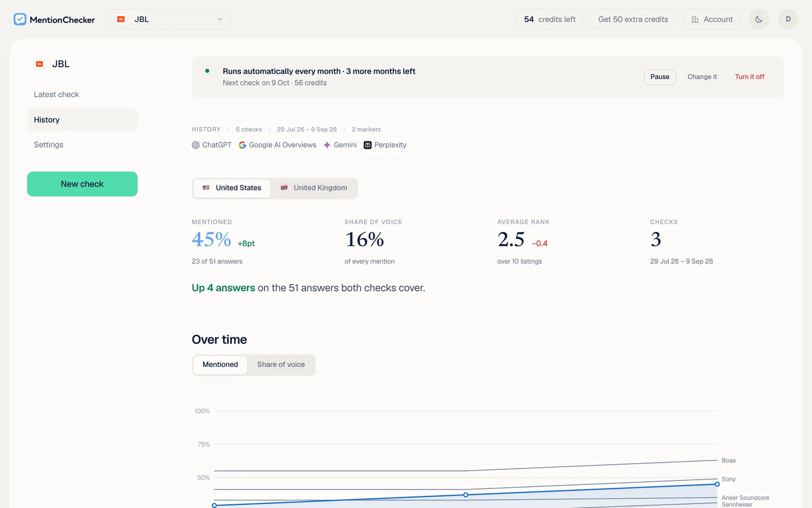The height and width of the screenshot is (508, 812).
Task: Click the Gemini engine label
Action: tap(345, 145)
